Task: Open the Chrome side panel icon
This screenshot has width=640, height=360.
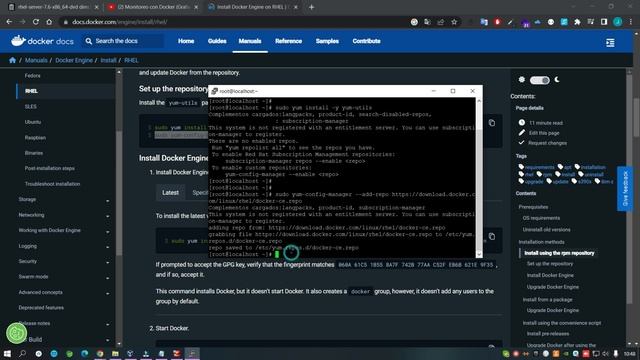Action: 604,22
